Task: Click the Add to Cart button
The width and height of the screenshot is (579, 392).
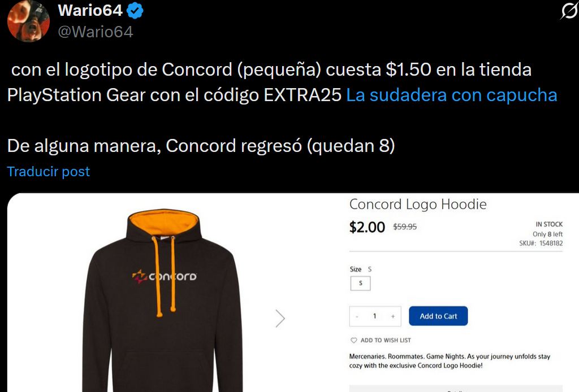Action: (438, 316)
